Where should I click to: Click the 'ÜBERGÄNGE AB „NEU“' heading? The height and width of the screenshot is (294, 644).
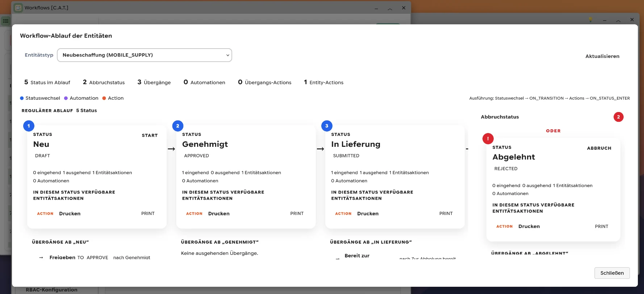tap(60, 242)
